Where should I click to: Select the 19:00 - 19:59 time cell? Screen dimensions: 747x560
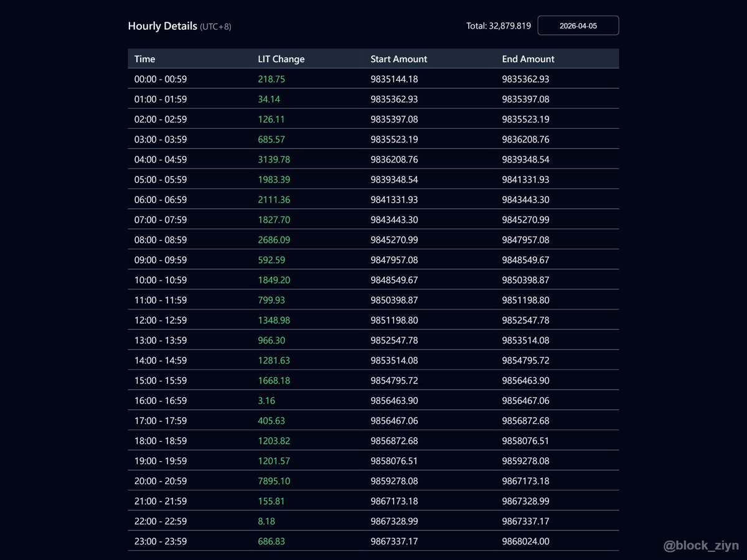(x=161, y=461)
